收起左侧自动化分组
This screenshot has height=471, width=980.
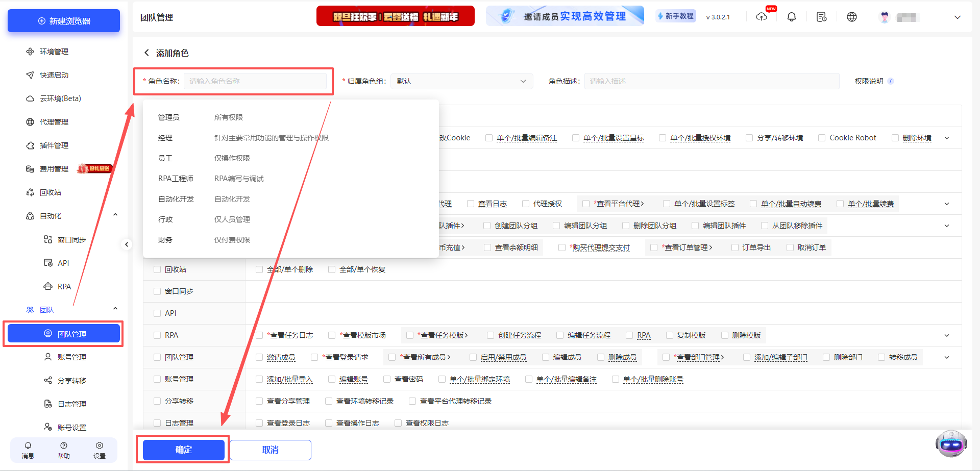[115, 215]
